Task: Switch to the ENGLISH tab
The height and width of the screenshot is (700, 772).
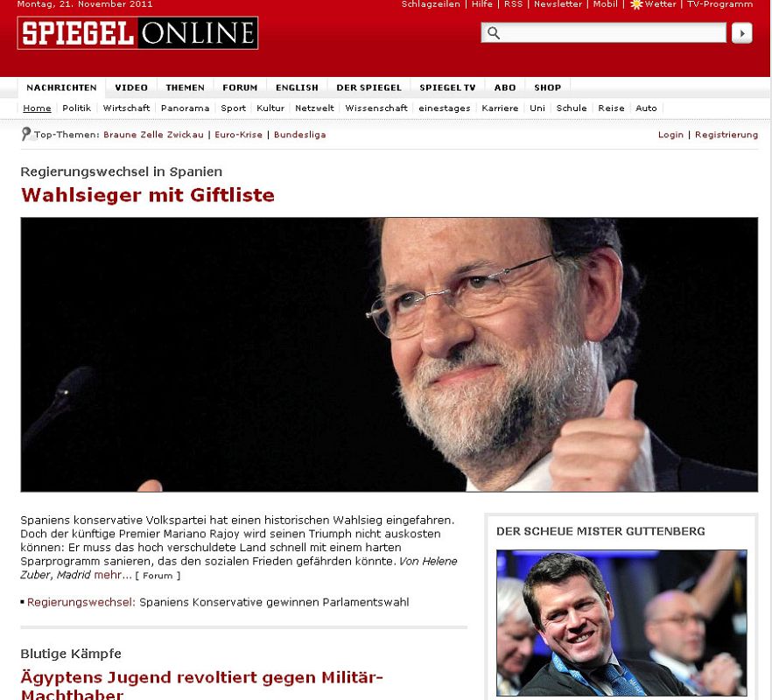Action: pos(297,87)
